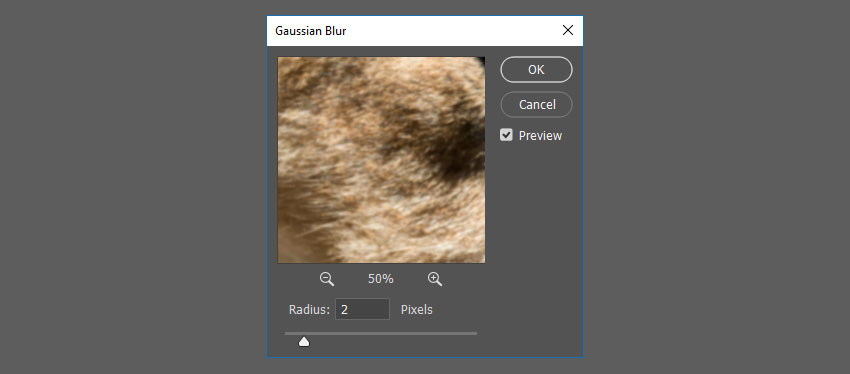Zoom in the blur preview
The height and width of the screenshot is (374, 850).
tap(435, 279)
